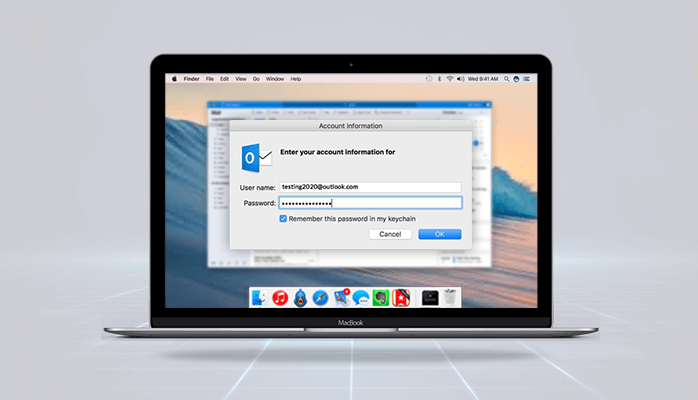Screen dimensions: 698x400
Task: Click the volume speaker icon in menu bar
Action: click(x=460, y=79)
